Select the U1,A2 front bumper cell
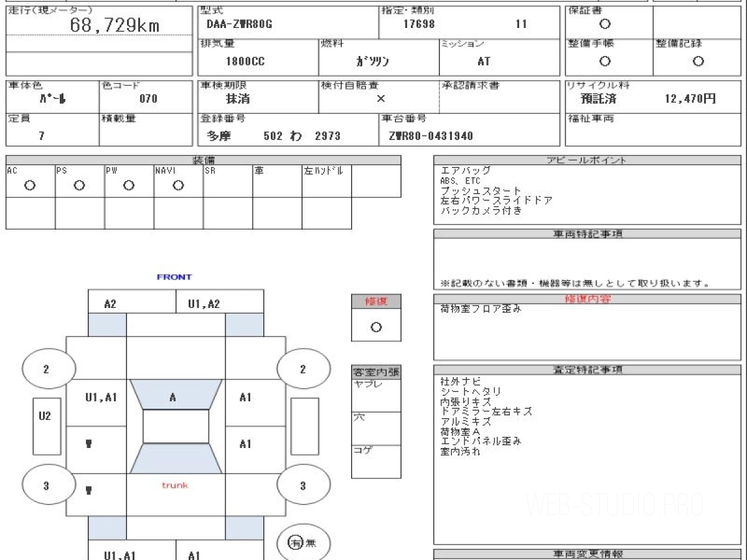The height and width of the screenshot is (560, 747). [219, 302]
